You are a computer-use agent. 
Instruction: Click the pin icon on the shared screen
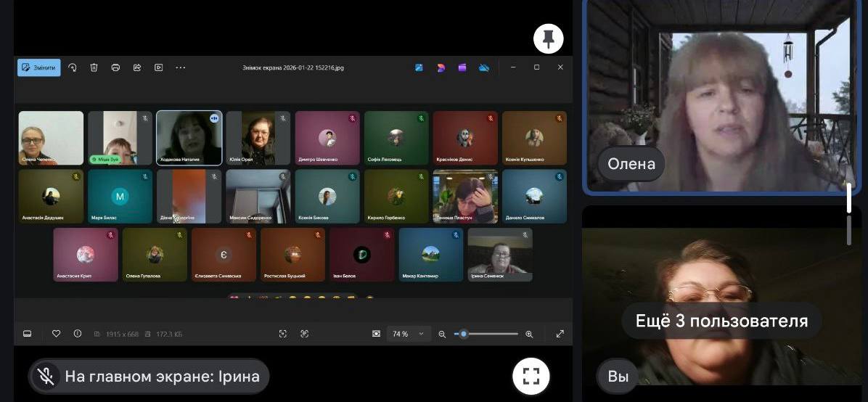point(549,39)
